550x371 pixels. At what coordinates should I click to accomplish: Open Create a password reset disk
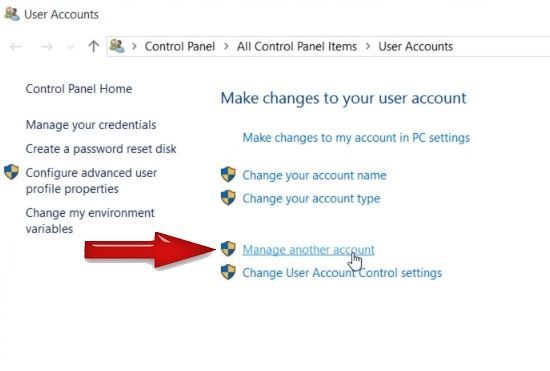(101, 149)
